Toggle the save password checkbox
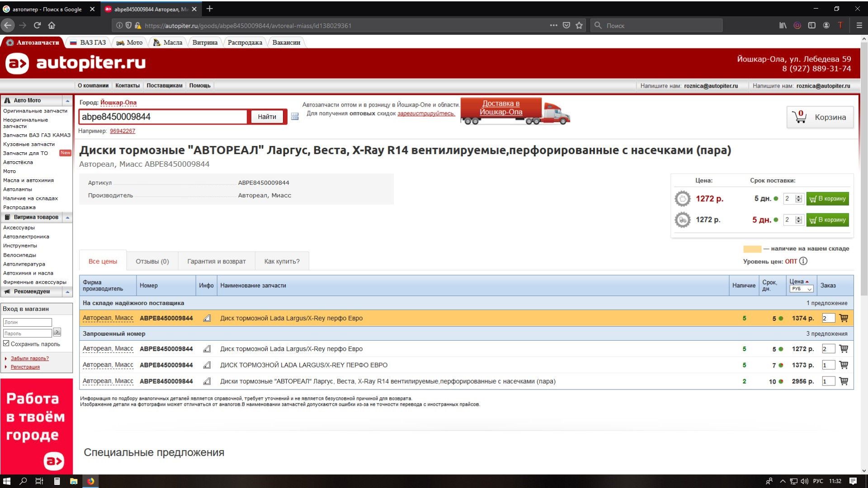The height and width of the screenshot is (488, 868). pyautogui.click(x=7, y=344)
